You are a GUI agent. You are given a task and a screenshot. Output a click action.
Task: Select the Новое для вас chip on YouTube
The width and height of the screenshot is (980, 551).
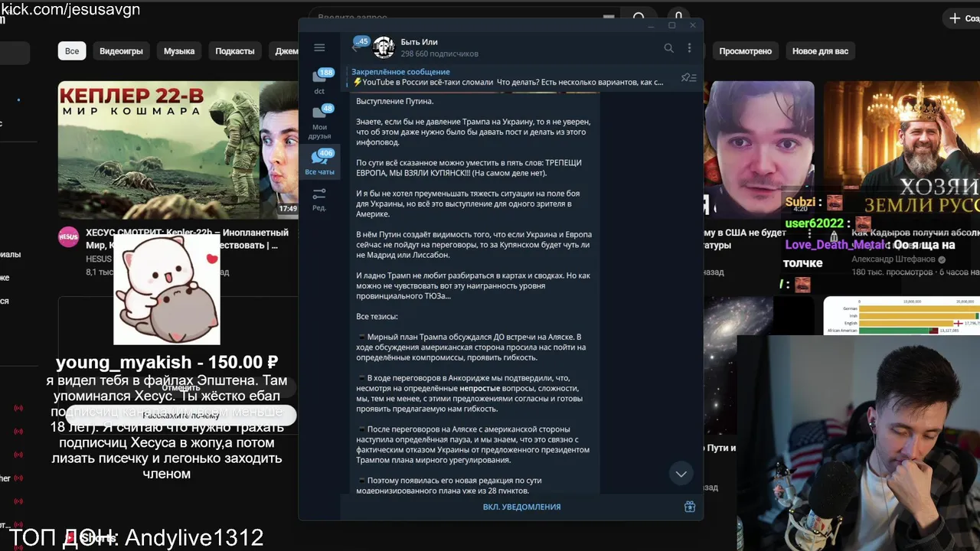click(820, 51)
